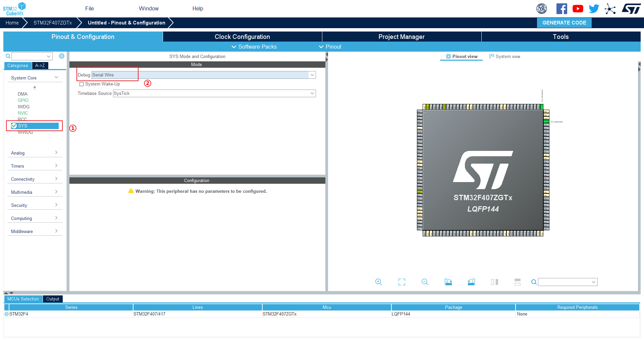
Task: Open the YouTube link icon
Action: point(578,9)
